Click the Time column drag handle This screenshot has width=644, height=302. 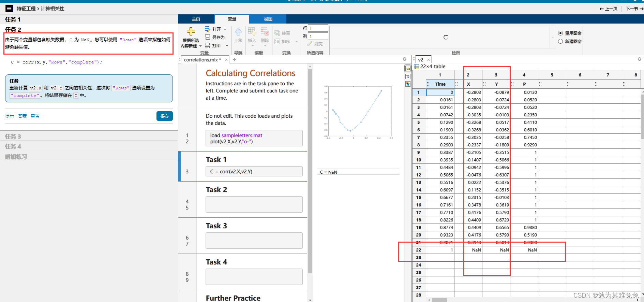tap(429, 84)
